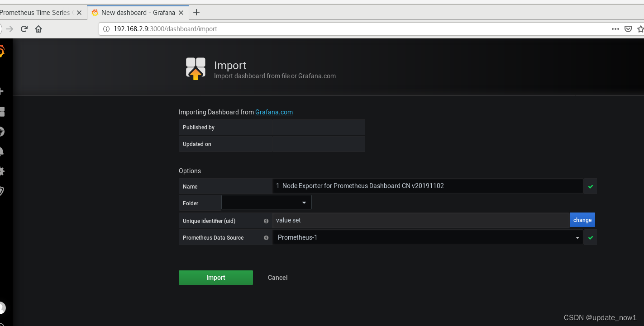
Task: Click the green Import button
Action: click(x=216, y=277)
